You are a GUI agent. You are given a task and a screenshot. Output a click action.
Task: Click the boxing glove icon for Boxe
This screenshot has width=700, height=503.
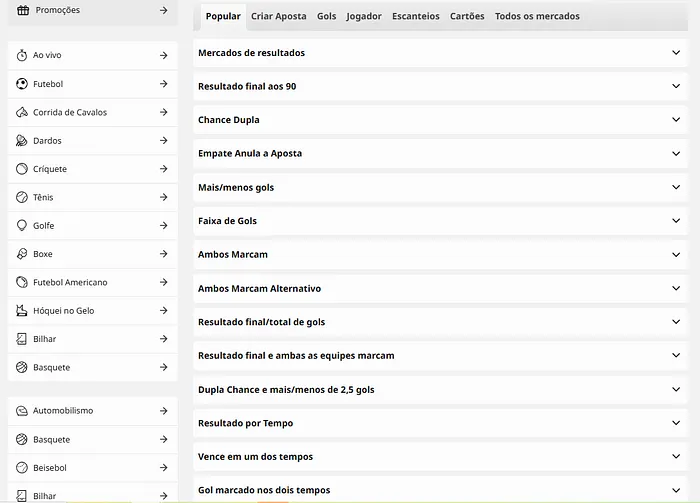[x=22, y=254]
